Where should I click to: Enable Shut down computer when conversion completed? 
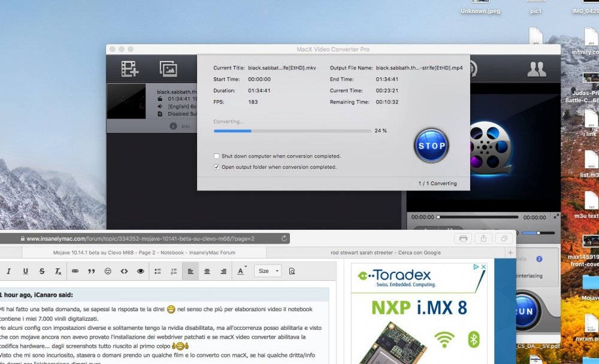tap(217, 156)
